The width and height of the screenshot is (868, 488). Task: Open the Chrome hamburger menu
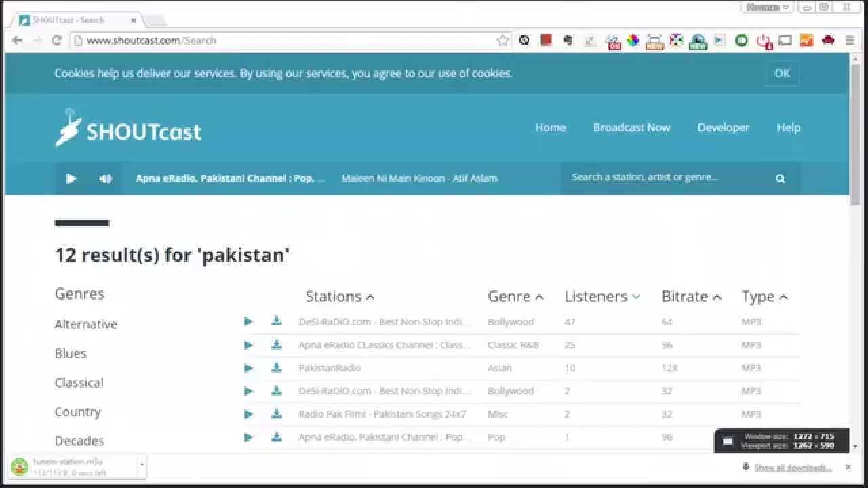(850, 41)
